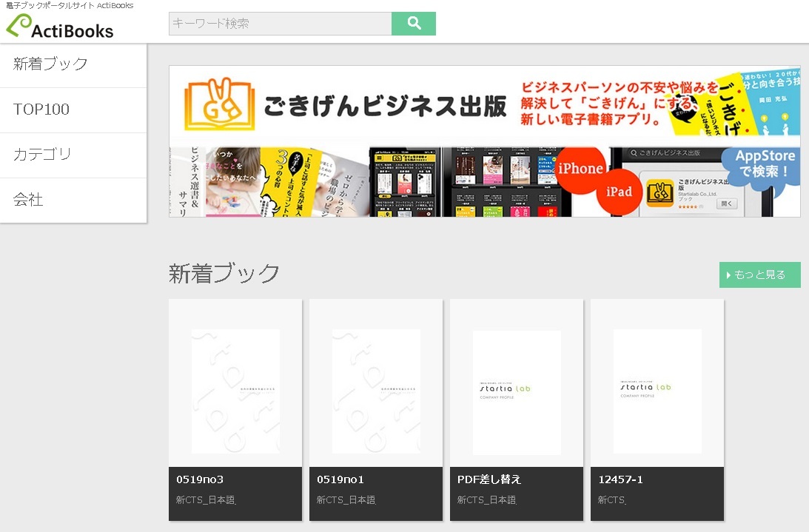809x532 pixels.
Task: Click the ActiBooks logo
Action: (60, 26)
